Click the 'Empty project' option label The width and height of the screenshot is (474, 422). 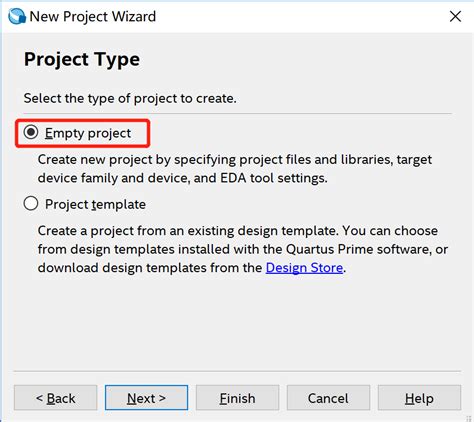(x=88, y=133)
